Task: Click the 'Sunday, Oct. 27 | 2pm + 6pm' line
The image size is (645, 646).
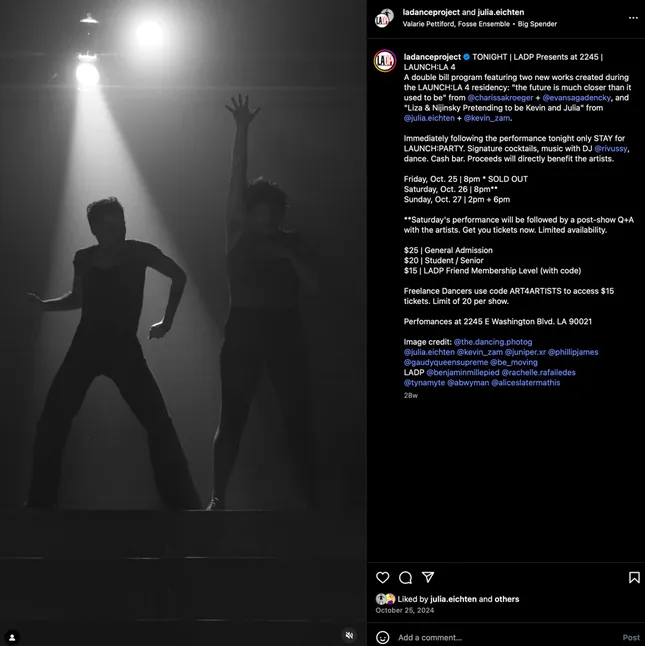Action: 457,199
